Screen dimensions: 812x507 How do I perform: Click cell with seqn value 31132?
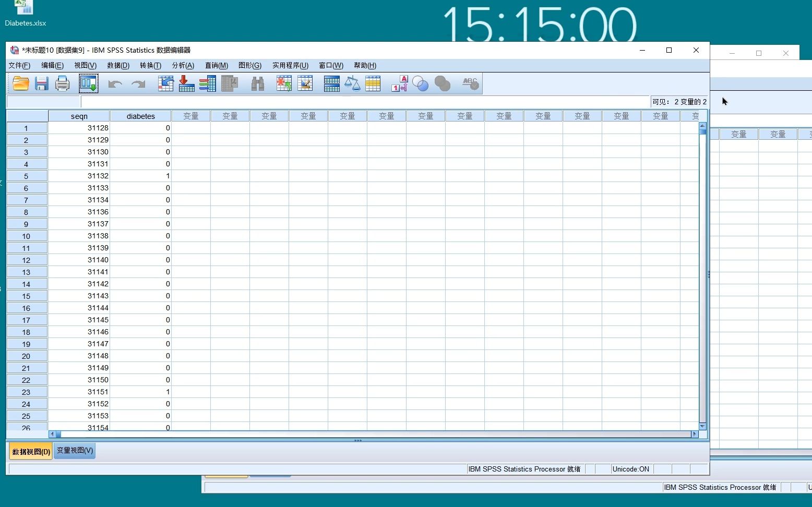click(79, 176)
